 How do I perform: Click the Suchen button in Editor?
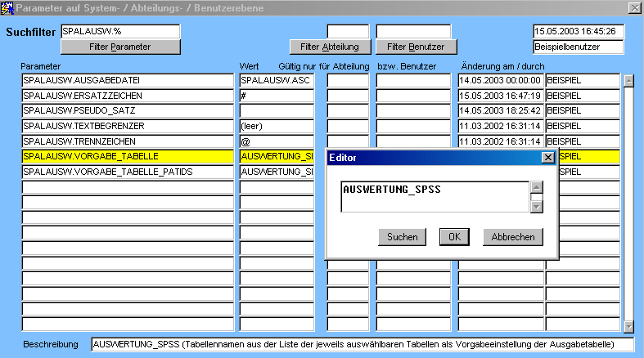pyautogui.click(x=402, y=237)
